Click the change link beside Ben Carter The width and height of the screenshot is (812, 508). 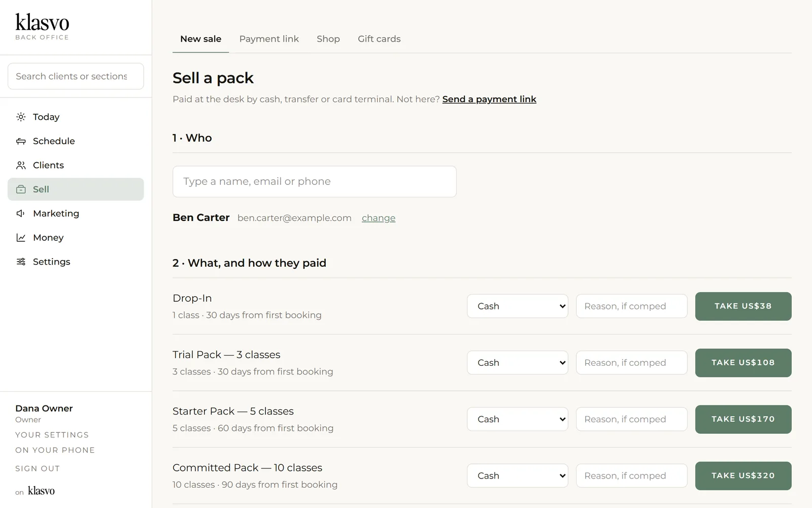379,218
